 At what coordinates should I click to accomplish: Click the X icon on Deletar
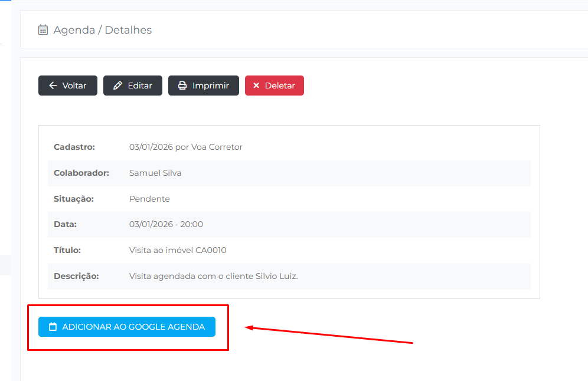click(x=256, y=86)
